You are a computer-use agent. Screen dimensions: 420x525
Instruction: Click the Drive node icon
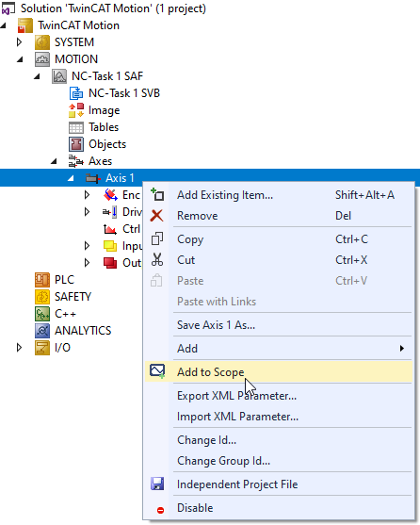[110, 212]
